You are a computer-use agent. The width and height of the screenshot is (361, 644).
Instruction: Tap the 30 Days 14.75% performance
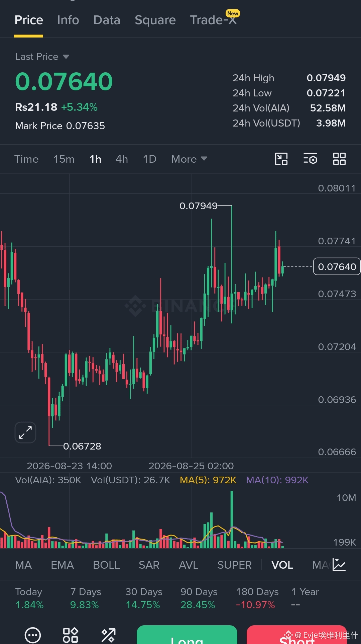tap(144, 598)
